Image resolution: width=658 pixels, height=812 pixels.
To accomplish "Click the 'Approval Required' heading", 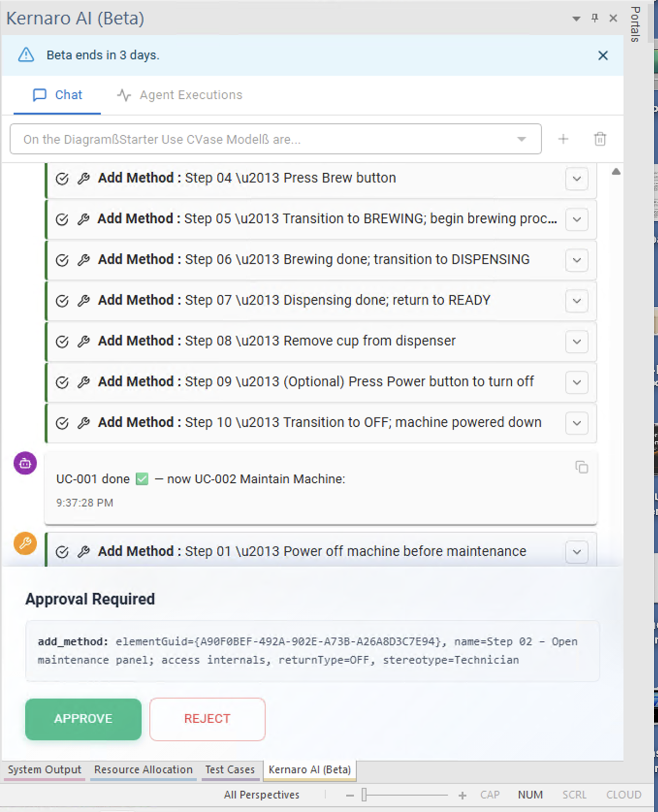I will pyautogui.click(x=90, y=599).
